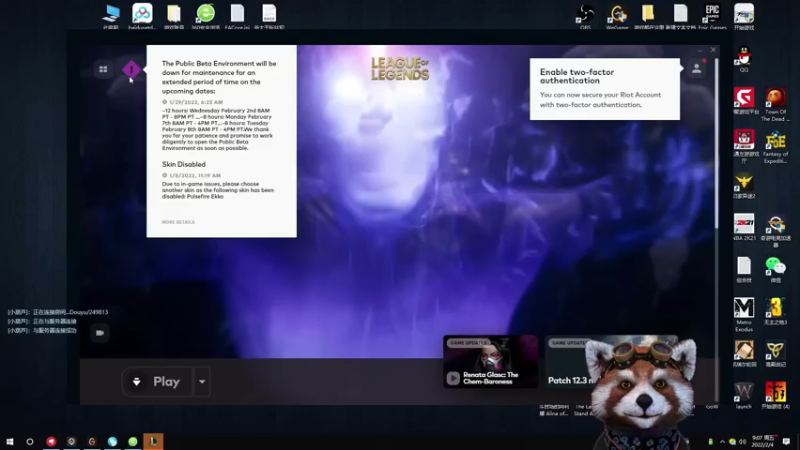Open the grid menu icon in the launcher

click(x=103, y=69)
